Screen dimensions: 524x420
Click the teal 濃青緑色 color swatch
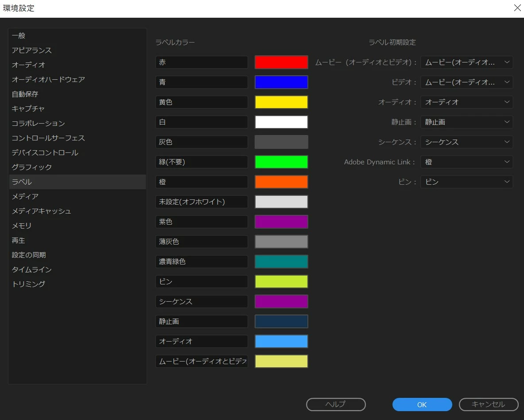pos(281,262)
